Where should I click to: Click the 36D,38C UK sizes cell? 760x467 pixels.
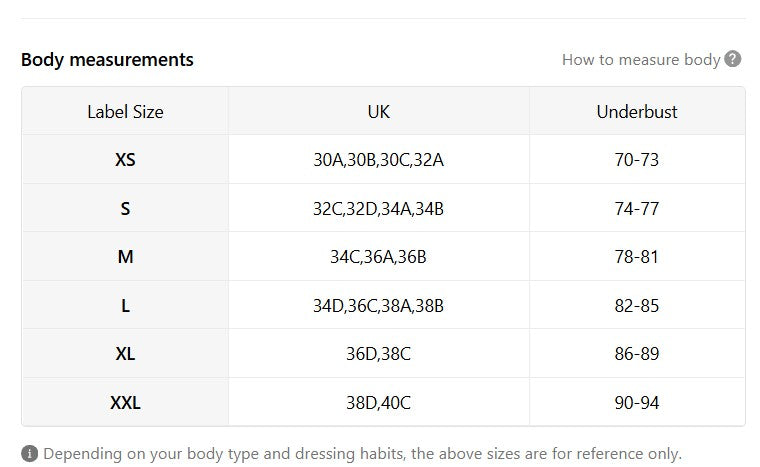pos(379,354)
